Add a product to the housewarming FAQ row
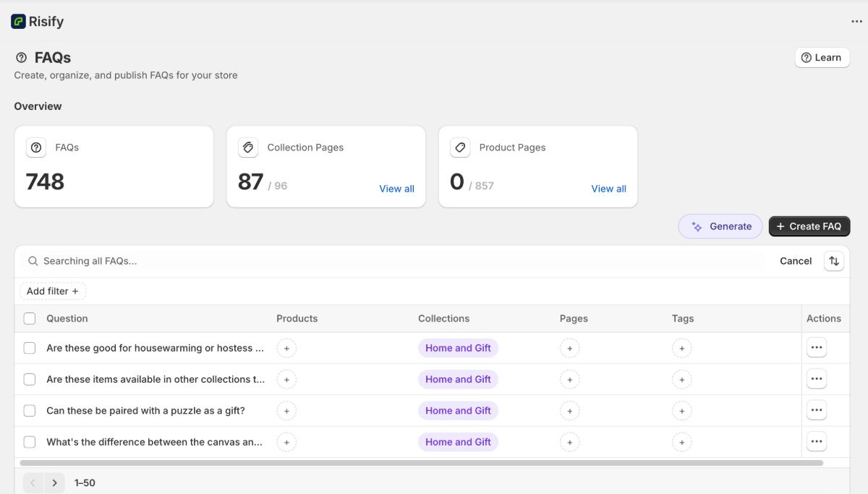 286,349
